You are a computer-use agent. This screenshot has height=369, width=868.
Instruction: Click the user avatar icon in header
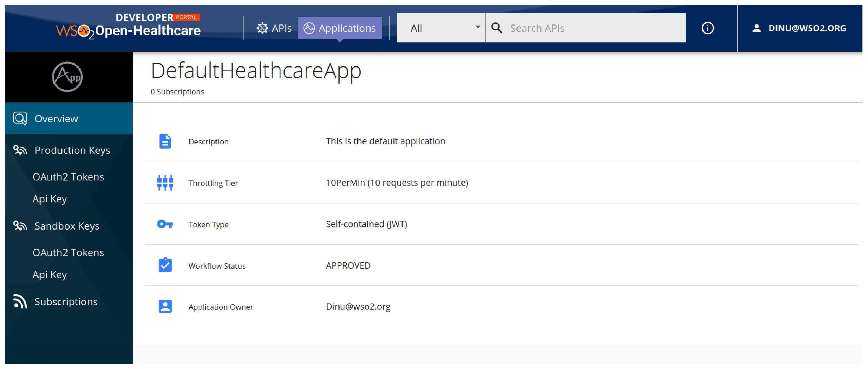[x=756, y=28]
